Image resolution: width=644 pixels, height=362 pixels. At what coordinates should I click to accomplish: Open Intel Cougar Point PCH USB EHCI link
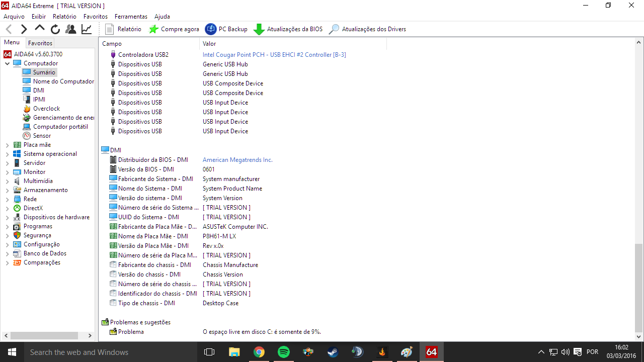point(274,55)
